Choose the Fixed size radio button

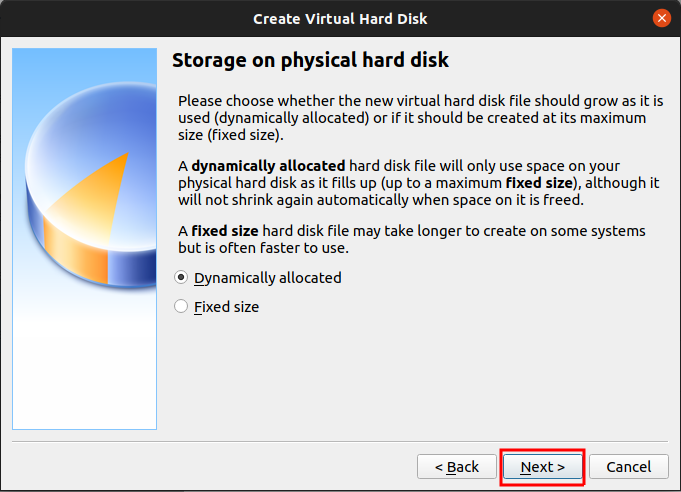(x=181, y=307)
